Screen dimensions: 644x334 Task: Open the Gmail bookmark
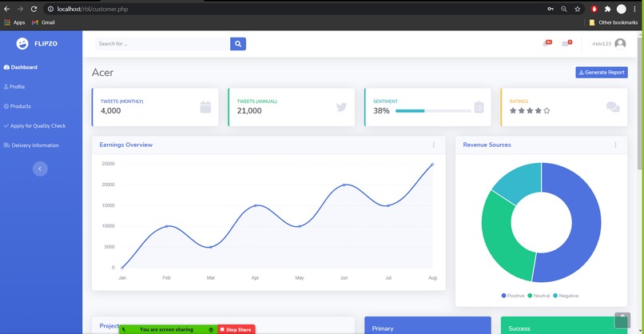pyautogui.click(x=43, y=22)
